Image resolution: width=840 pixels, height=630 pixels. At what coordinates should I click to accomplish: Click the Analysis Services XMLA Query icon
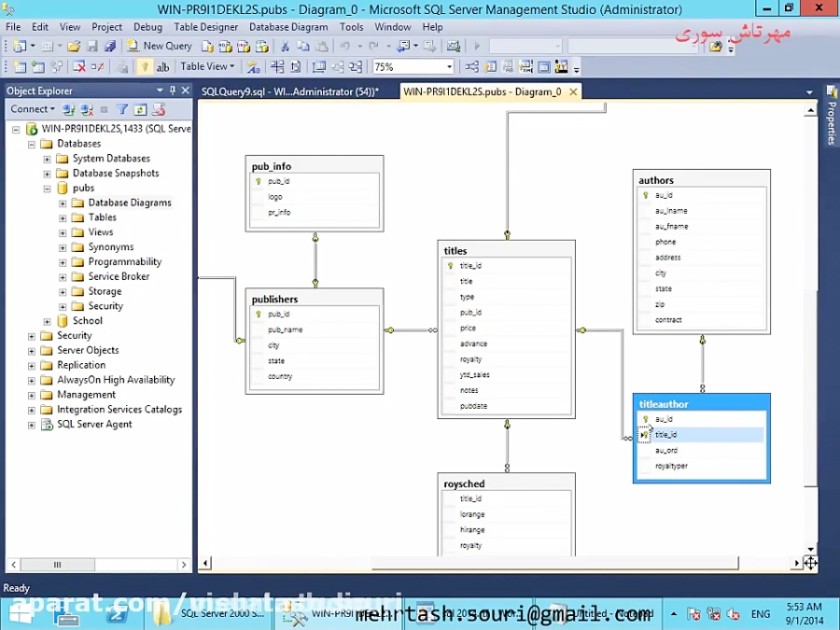click(x=262, y=47)
